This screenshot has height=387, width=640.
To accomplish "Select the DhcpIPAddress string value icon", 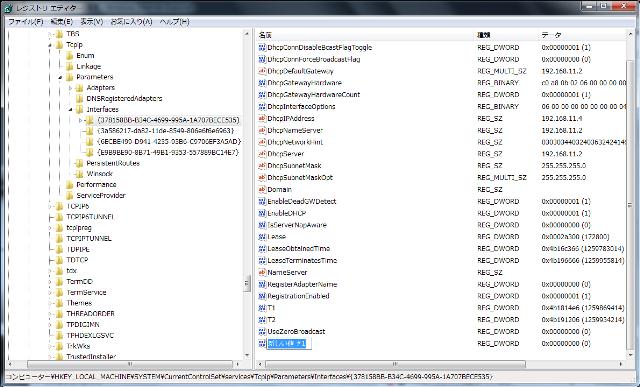I will point(262,118).
